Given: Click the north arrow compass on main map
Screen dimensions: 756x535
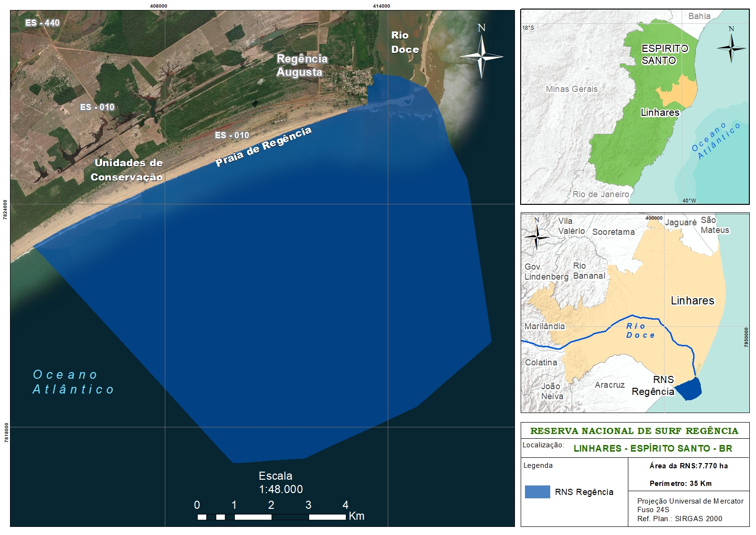Looking at the screenshot, I should tap(482, 56).
